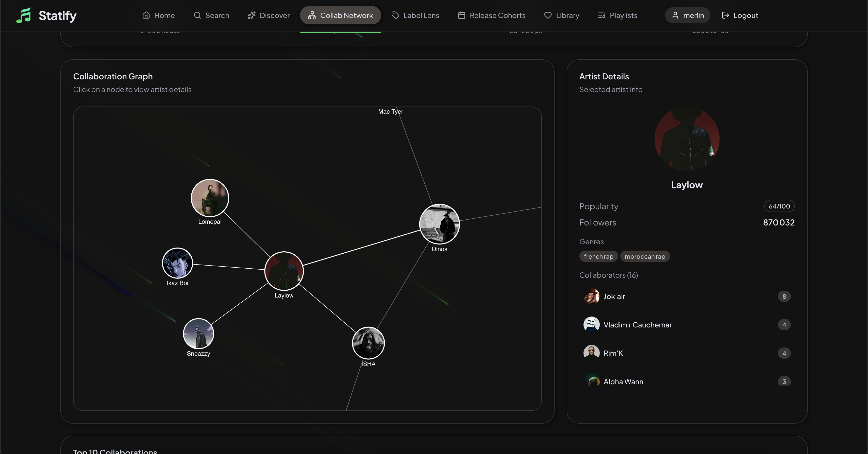Viewport: 868px width, 454px height.
Task: Click the Library heart icon
Action: tap(548, 15)
